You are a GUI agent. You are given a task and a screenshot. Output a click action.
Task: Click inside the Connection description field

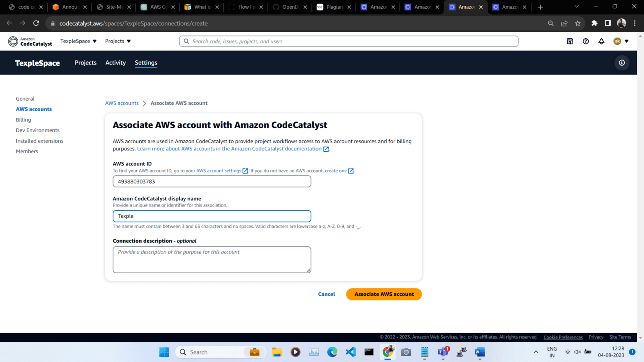point(212,259)
